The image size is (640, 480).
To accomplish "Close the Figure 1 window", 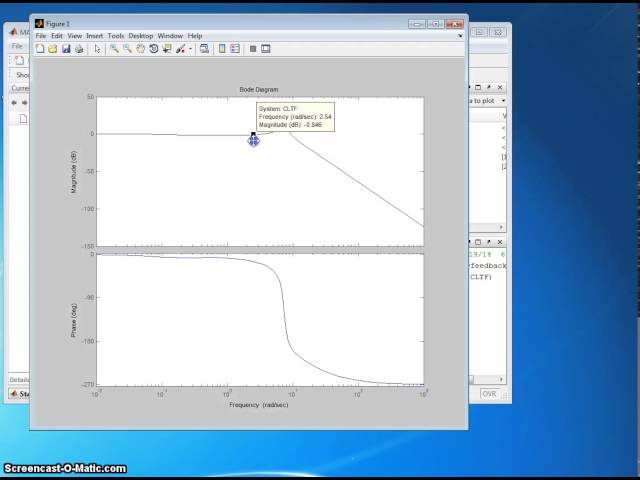I will point(454,24).
